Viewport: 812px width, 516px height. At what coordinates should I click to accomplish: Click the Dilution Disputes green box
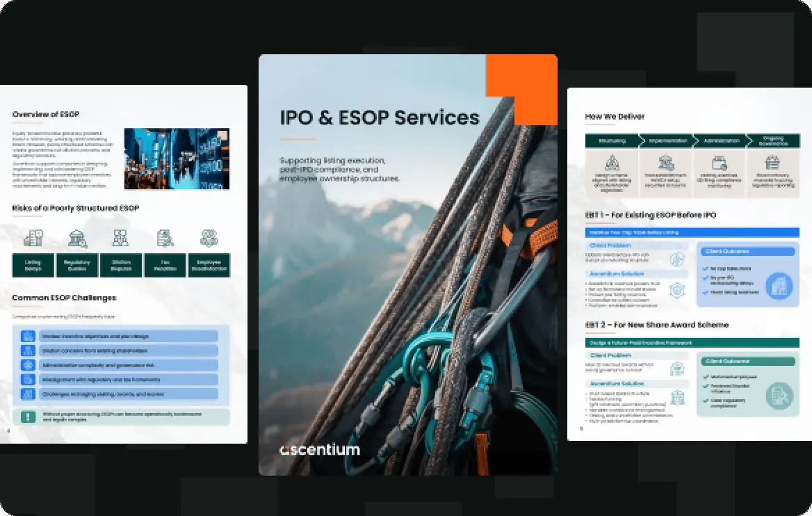[121, 265]
